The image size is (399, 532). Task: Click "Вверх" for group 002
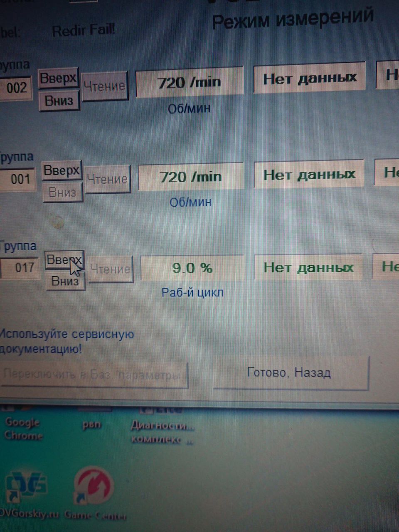58,78
